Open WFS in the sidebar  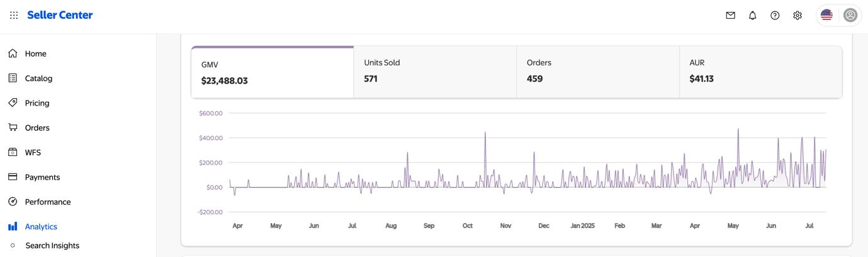point(33,152)
